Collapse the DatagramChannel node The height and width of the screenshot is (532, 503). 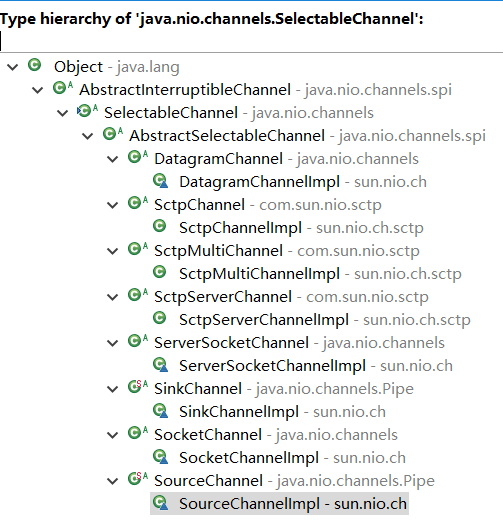(x=112, y=159)
